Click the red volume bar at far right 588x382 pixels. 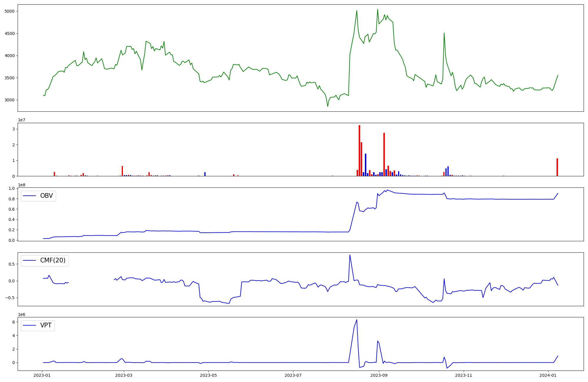coord(557,167)
